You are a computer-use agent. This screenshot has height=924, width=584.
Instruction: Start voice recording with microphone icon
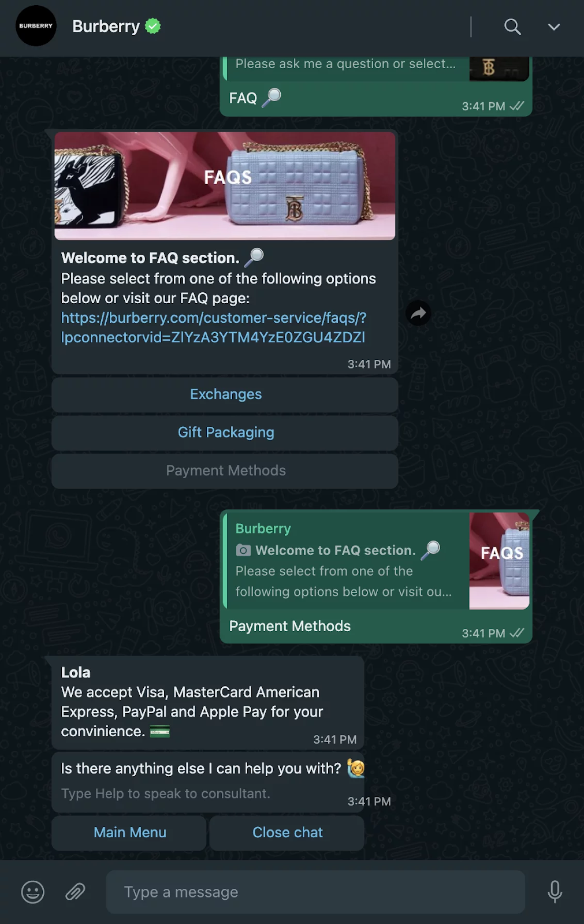(x=555, y=892)
